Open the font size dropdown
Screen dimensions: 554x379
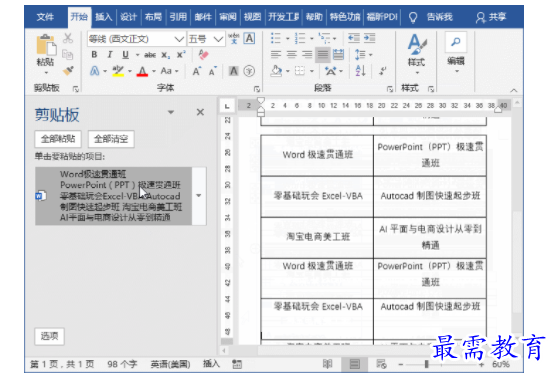(x=218, y=39)
